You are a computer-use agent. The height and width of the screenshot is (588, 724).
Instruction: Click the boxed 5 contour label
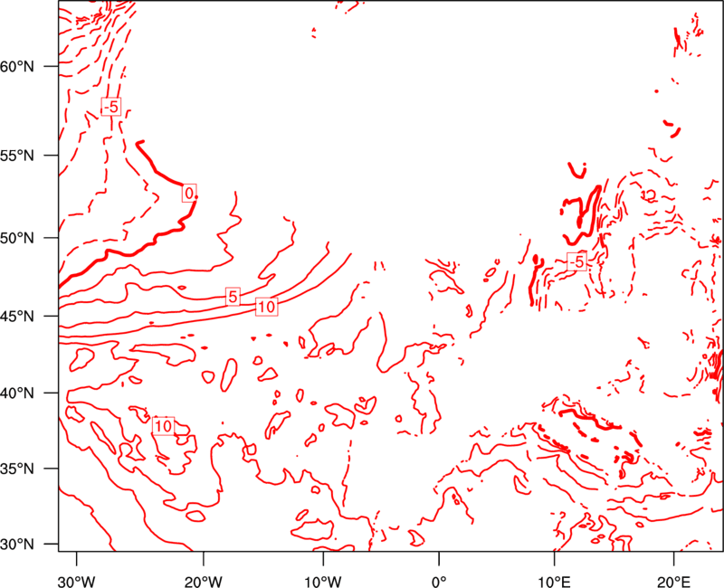click(x=233, y=297)
